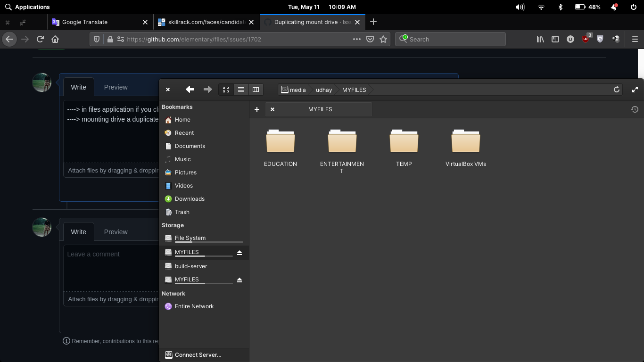
Task: Bookmark this page with the star icon
Action: [x=383, y=39]
